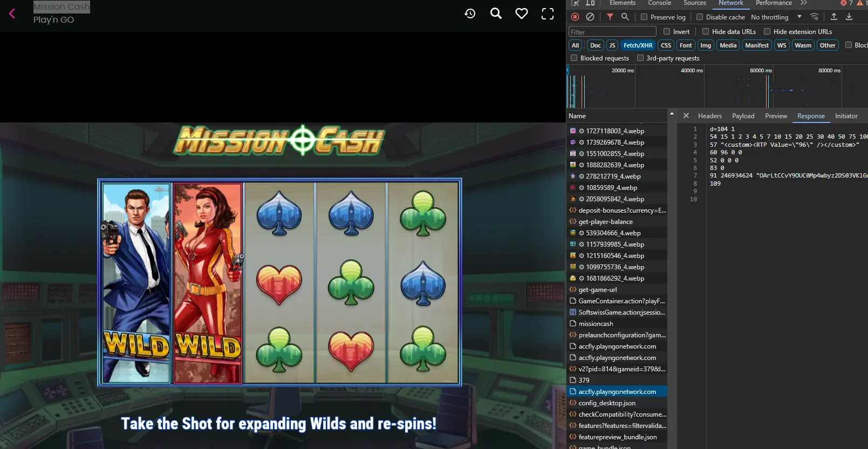Export HAR file download icon
Image resolution: width=868 pixels, height=449 pixels.
coord(849,17)
